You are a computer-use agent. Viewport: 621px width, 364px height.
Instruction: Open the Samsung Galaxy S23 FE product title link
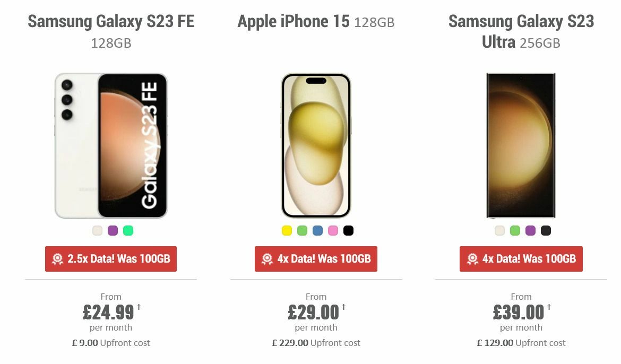tap(111, 22)
